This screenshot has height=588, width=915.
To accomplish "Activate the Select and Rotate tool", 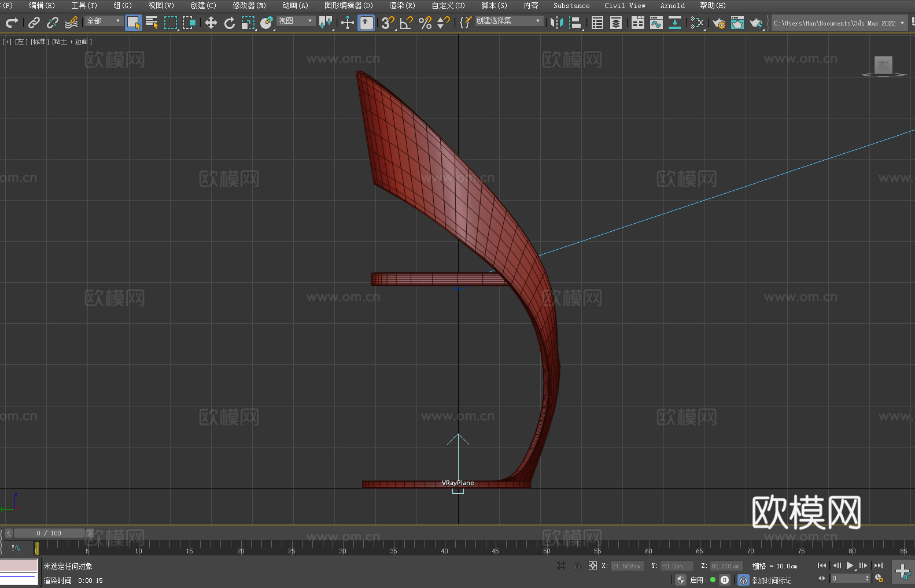I will click(230, 23).
